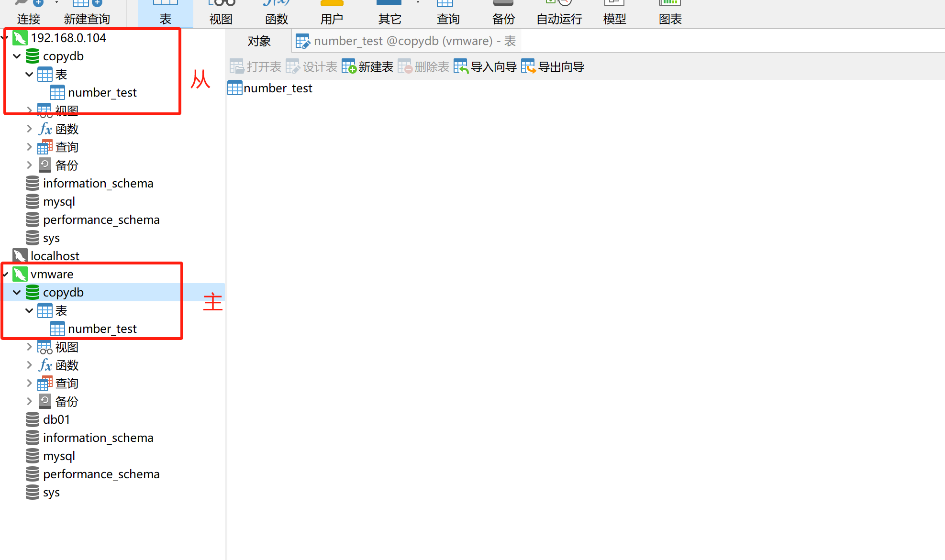The image size is (945, 560).
Task: Select copydb database icon under vmware
Action: [x=33, y=293]
